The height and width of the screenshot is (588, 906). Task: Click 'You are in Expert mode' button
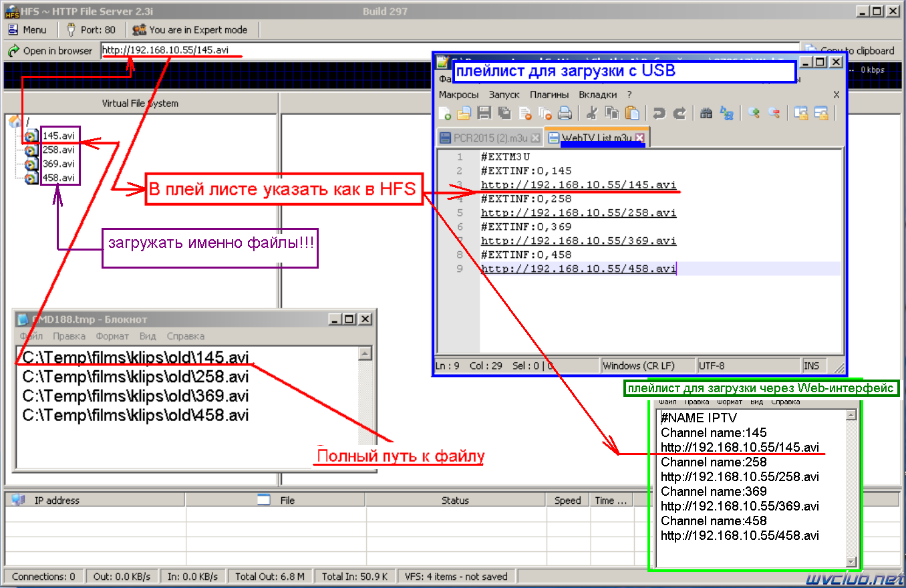click(190, 29)
